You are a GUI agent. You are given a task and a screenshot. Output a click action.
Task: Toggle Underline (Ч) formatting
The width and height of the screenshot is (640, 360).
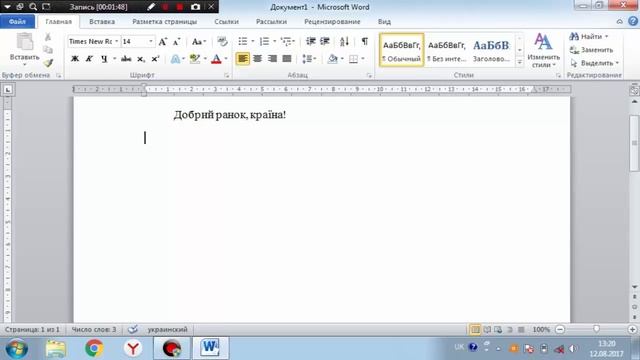[104, 59]
